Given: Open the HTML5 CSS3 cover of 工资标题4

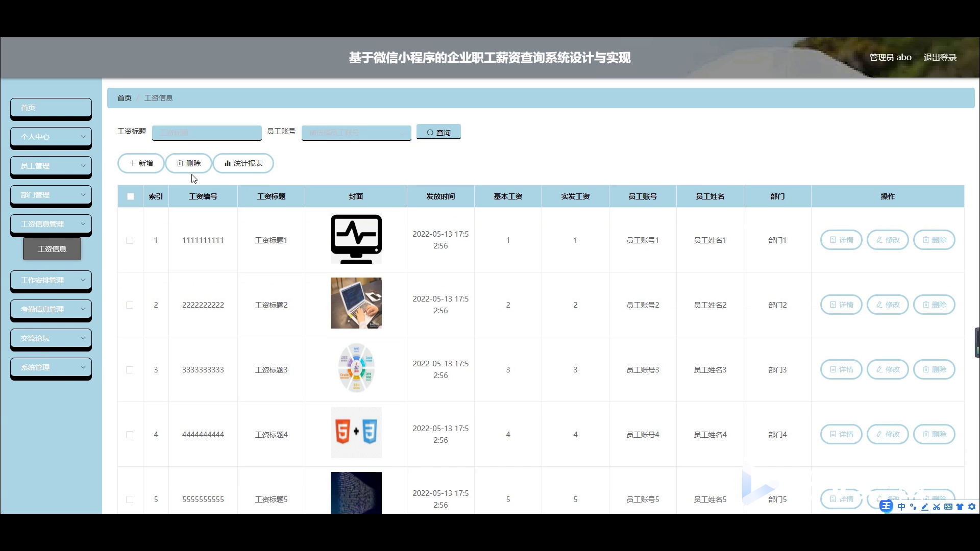Looking at the screenshot, I should click(356, 433).
